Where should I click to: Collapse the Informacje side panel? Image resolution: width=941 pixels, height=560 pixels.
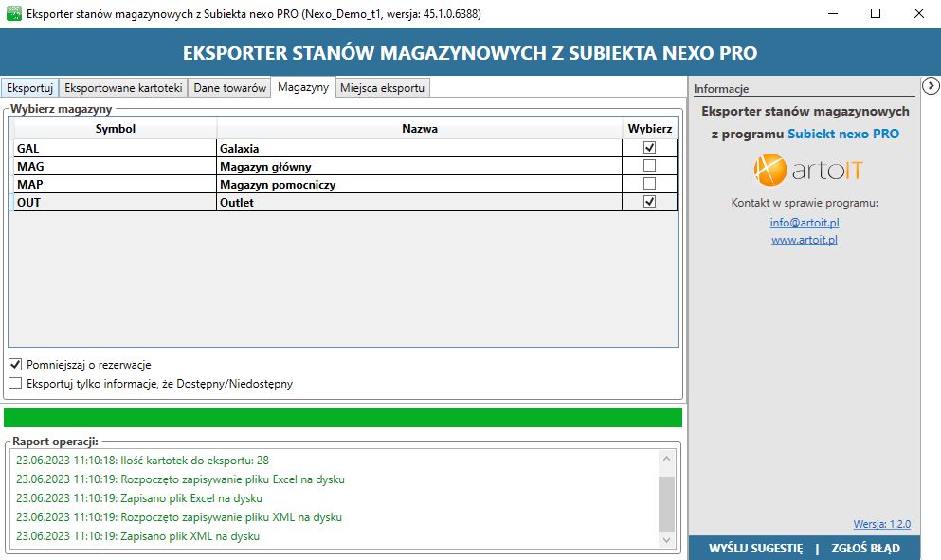pos(930,85)
